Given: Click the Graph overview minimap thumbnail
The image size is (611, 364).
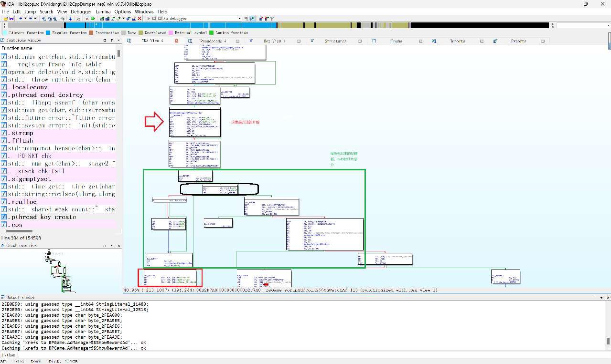Looking at the screenshot, I should [x=60, y=270].
